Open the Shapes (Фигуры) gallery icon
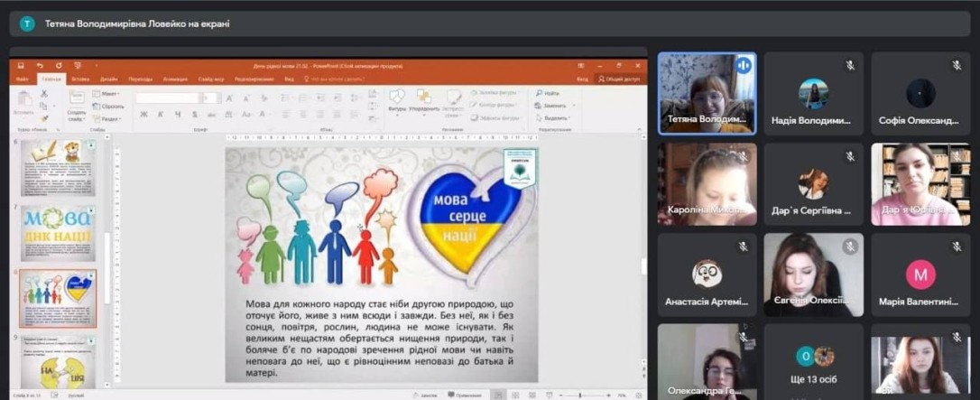 click(x=397, y=99)
